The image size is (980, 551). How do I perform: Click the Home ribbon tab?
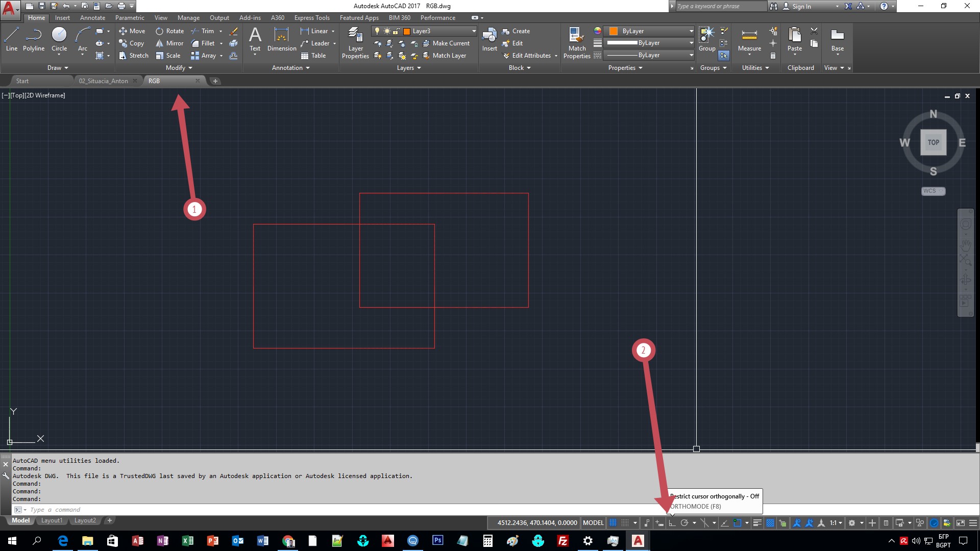tap(35, 17)
